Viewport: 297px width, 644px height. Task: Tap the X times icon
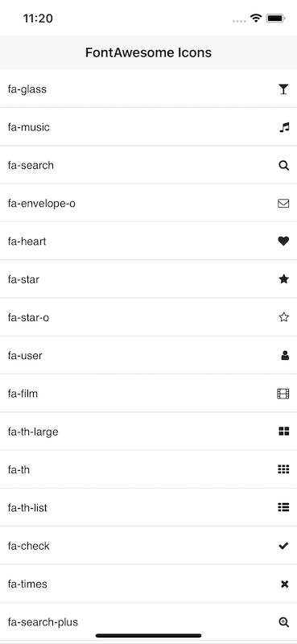[285, 584]
